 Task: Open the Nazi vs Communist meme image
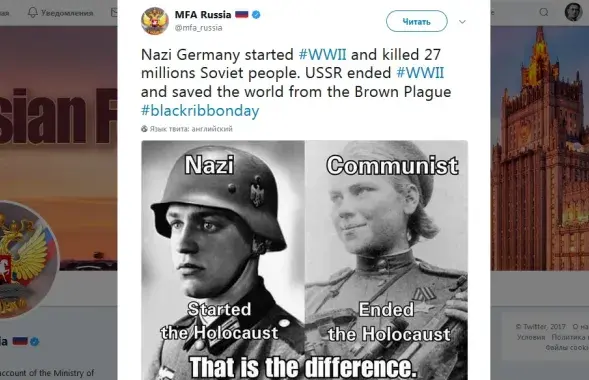tap(304, 260)
